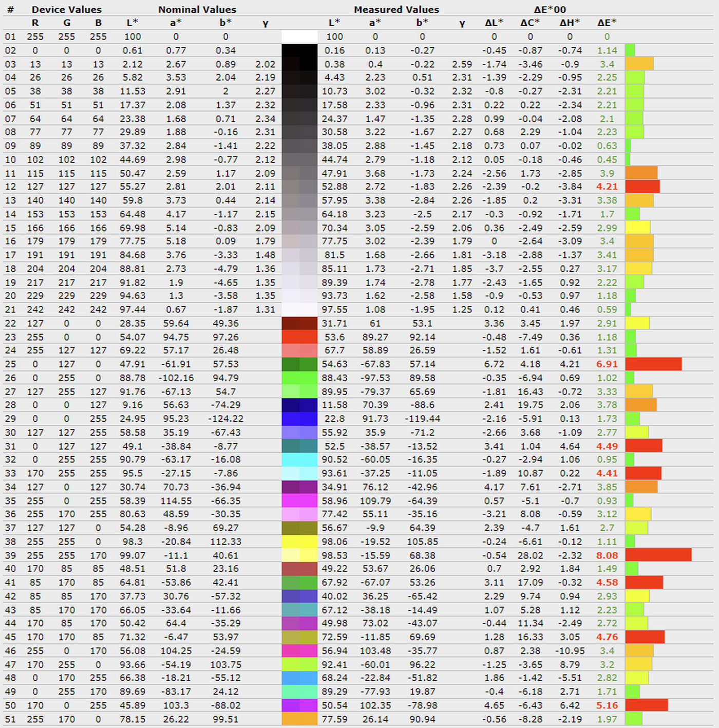The height and width of the screenshot is (728, 719).
Task: Click the bright green swatch in row 26
Action: coord(299,378)
